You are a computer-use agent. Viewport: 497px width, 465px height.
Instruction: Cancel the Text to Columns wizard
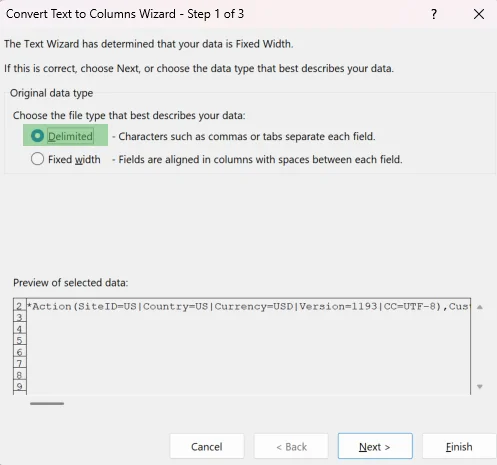click(x=207, y=446)
